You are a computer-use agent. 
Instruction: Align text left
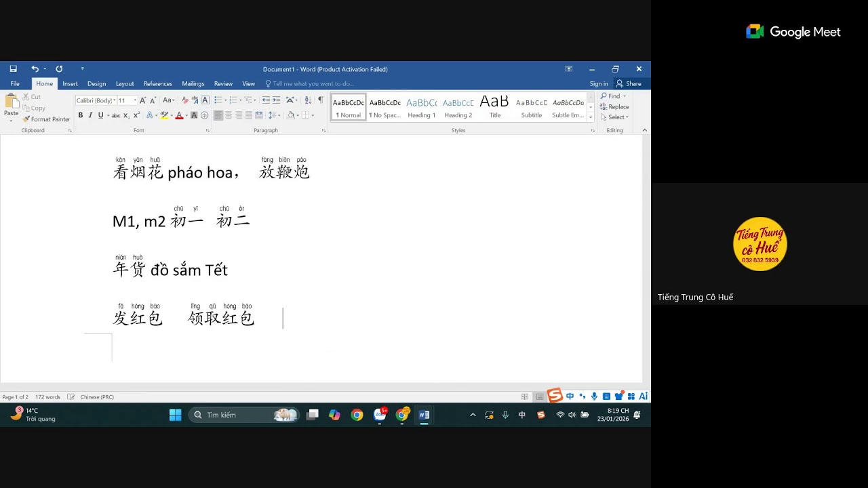coord(218,115)
